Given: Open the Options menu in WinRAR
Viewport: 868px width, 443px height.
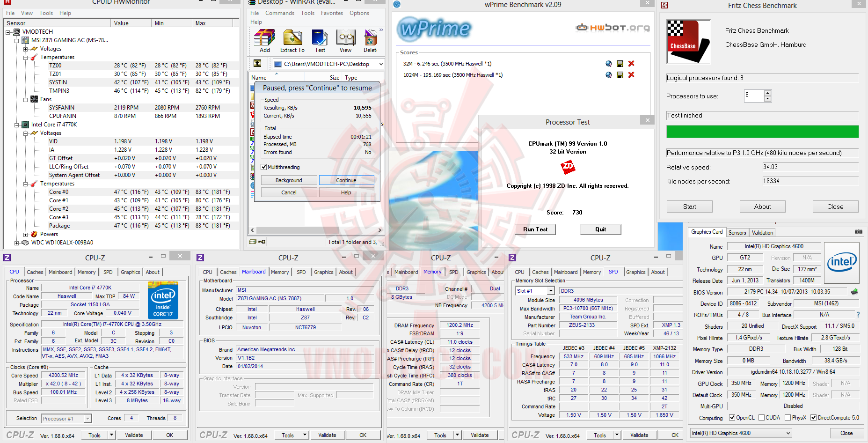Looking at the screenshot, I should coord(359,13).
